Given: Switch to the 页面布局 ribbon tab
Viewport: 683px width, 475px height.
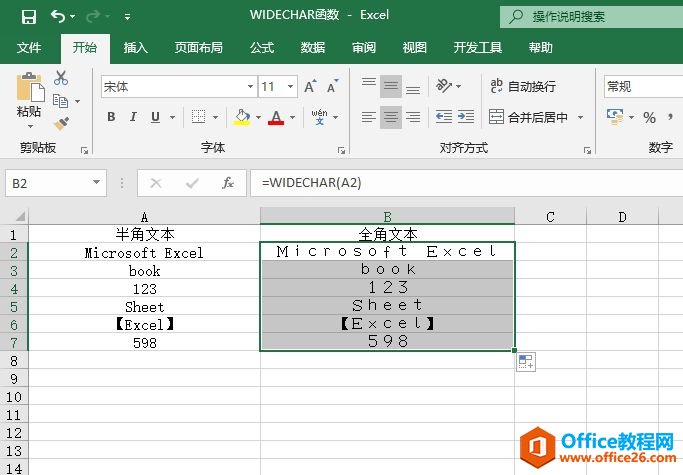Looking at the screenshot, I should point(199,48).
